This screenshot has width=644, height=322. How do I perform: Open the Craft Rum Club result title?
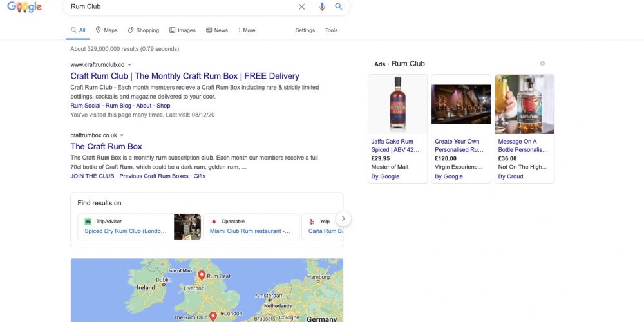[185, 76]
